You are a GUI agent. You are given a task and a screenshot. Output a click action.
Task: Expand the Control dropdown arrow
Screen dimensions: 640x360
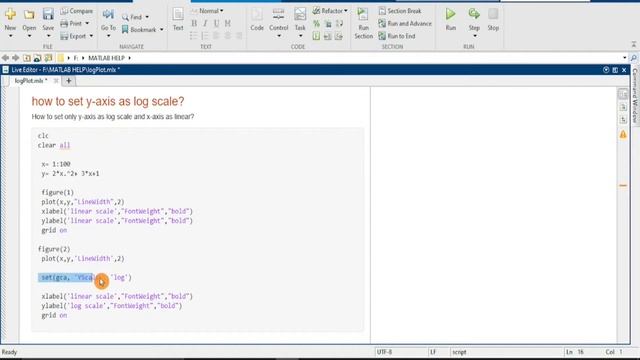click(279, 36)
